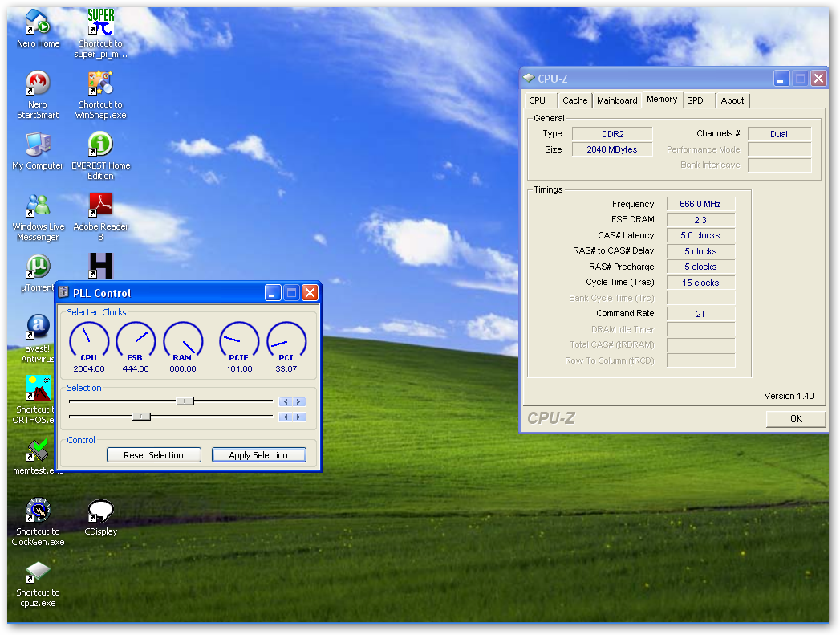Click the FSB clock value 444.00
840x635 pixels.
[136, 368]
